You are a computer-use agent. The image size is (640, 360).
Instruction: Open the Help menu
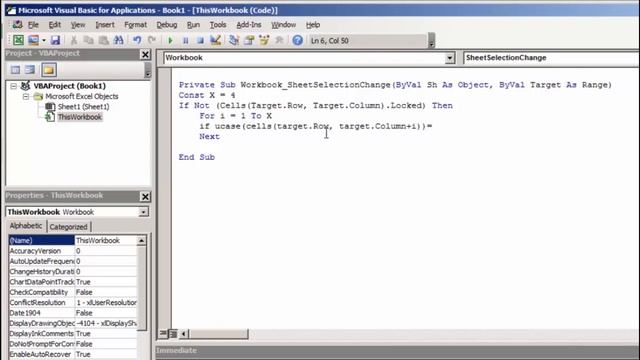tap(313, 25)
